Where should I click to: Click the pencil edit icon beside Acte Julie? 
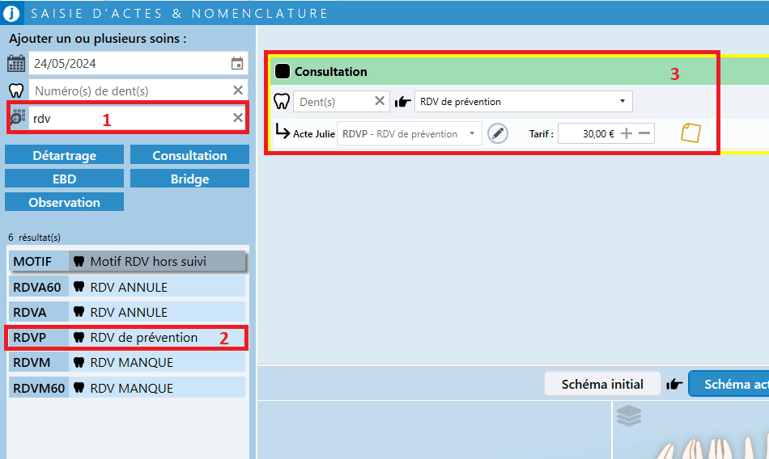tap(497, 133)
